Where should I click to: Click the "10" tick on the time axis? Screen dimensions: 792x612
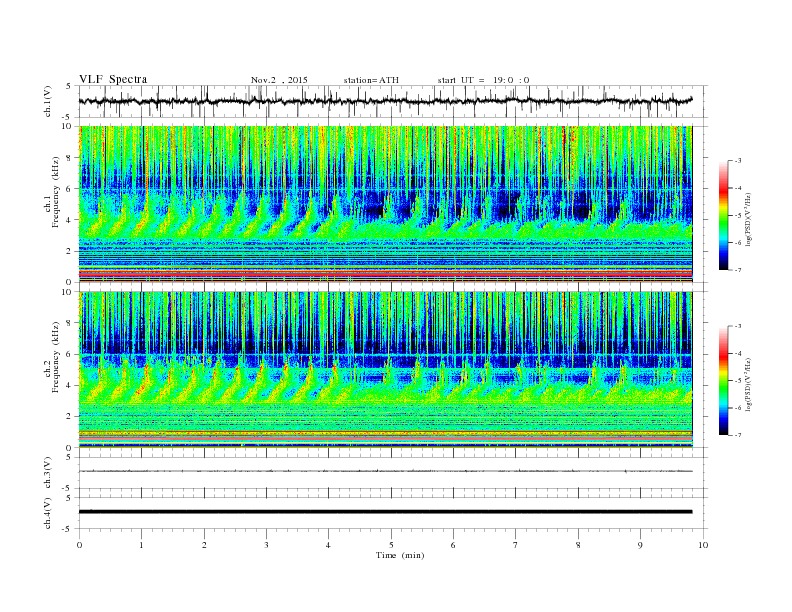tap(703, 545)
